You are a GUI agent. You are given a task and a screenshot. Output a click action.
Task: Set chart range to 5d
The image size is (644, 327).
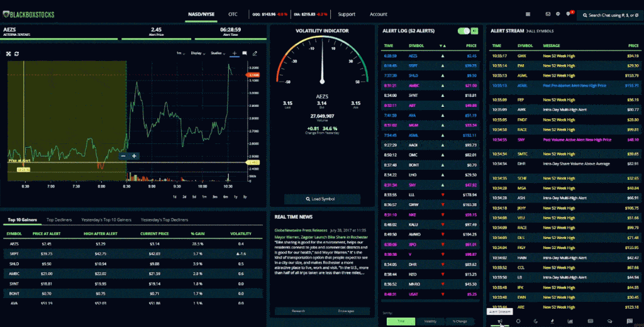coord(194,197)
